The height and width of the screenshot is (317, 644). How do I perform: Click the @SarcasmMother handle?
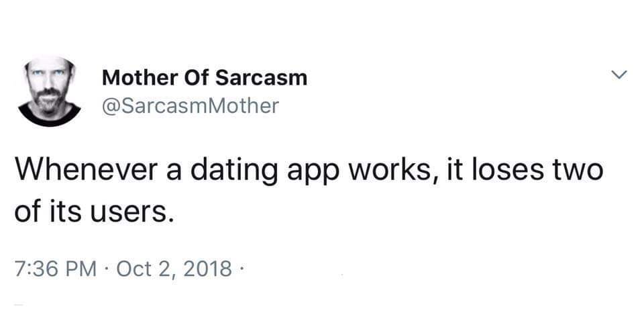pos(190,106)
